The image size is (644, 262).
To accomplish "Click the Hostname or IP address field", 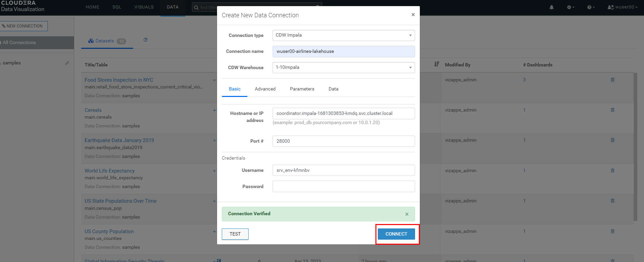I will click(344, 114).
